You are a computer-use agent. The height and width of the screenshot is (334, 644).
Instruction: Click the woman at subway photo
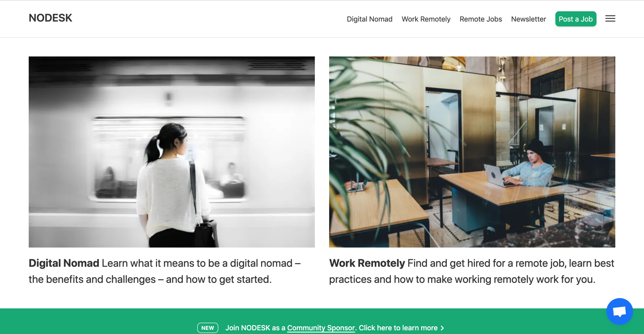tap(172, 152)
